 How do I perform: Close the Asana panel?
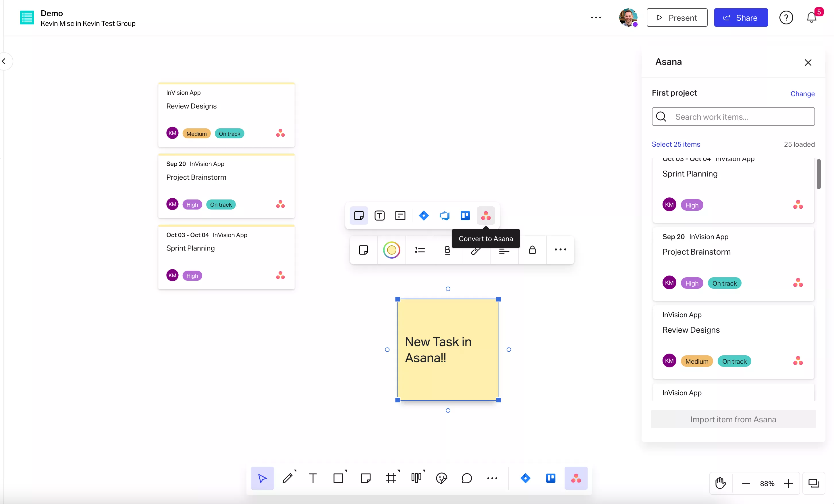coord(808,63)
